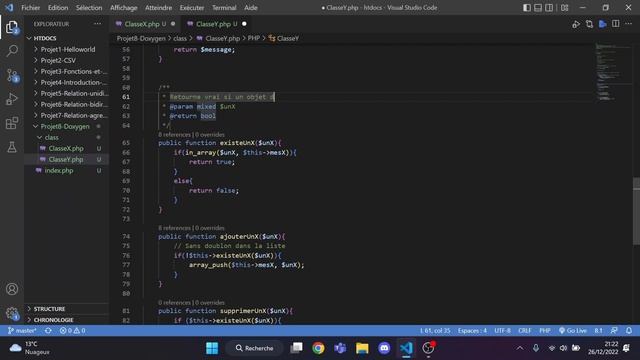Open the Explorer view in activity bar
Viewport: 640px width, 360px height.
[x=12, y=28]
